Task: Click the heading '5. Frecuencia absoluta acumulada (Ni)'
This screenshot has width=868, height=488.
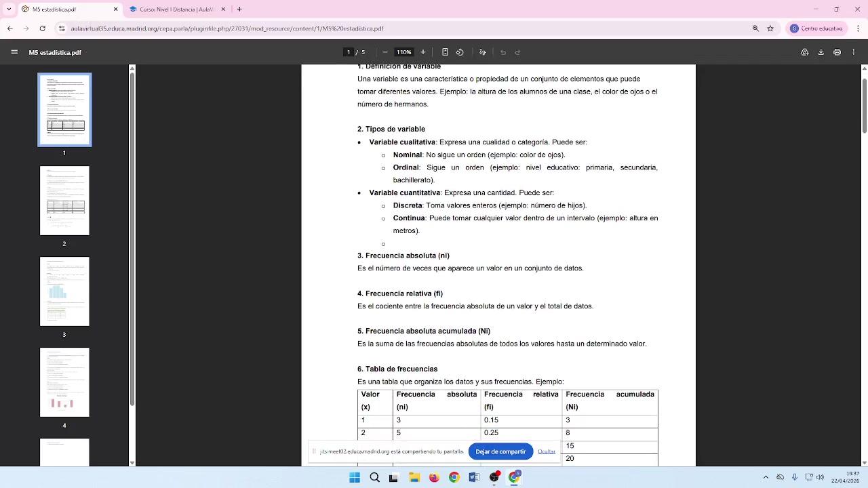Action: click(424, 331)
